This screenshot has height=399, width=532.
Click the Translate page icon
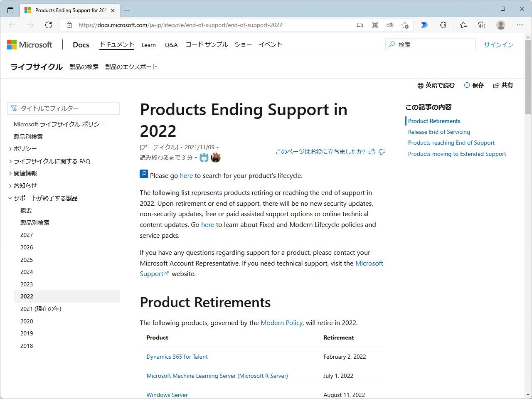[390, 25]
